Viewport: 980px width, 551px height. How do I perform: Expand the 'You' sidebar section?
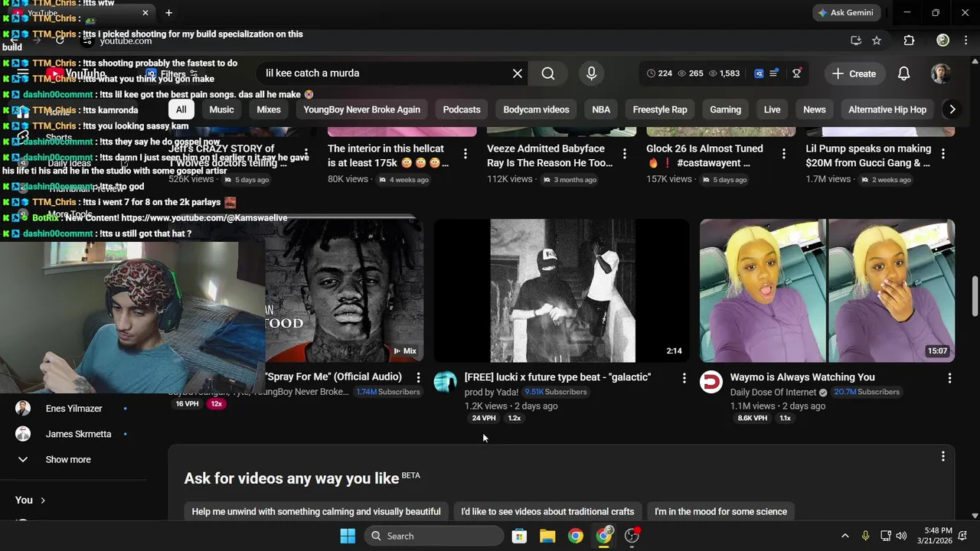coord(31,500)
